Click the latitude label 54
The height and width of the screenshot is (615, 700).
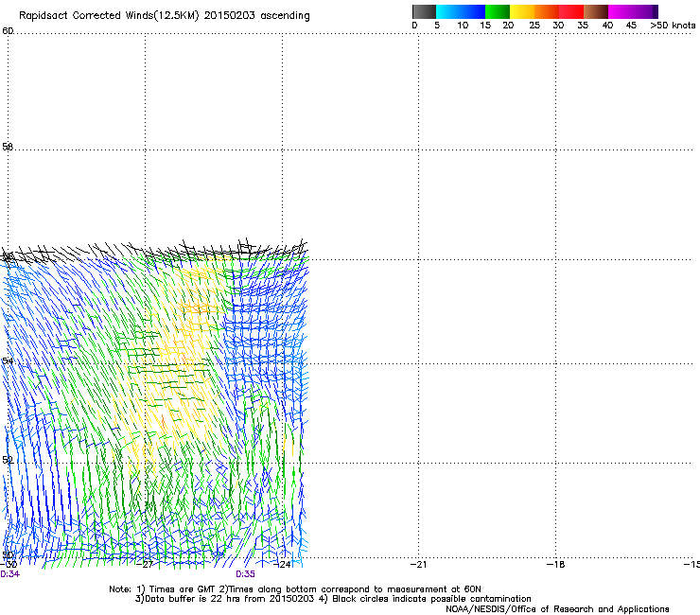[8, 360]
